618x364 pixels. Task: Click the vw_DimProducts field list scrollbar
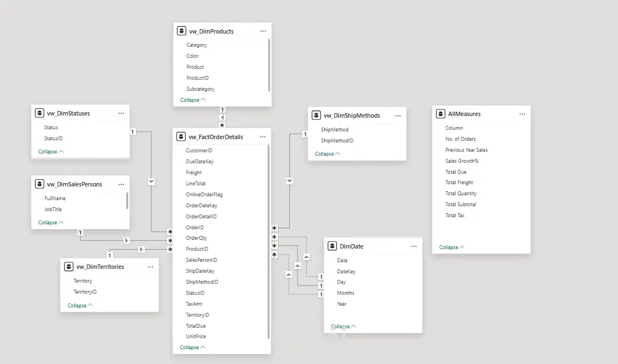click(x=269, y=65)
